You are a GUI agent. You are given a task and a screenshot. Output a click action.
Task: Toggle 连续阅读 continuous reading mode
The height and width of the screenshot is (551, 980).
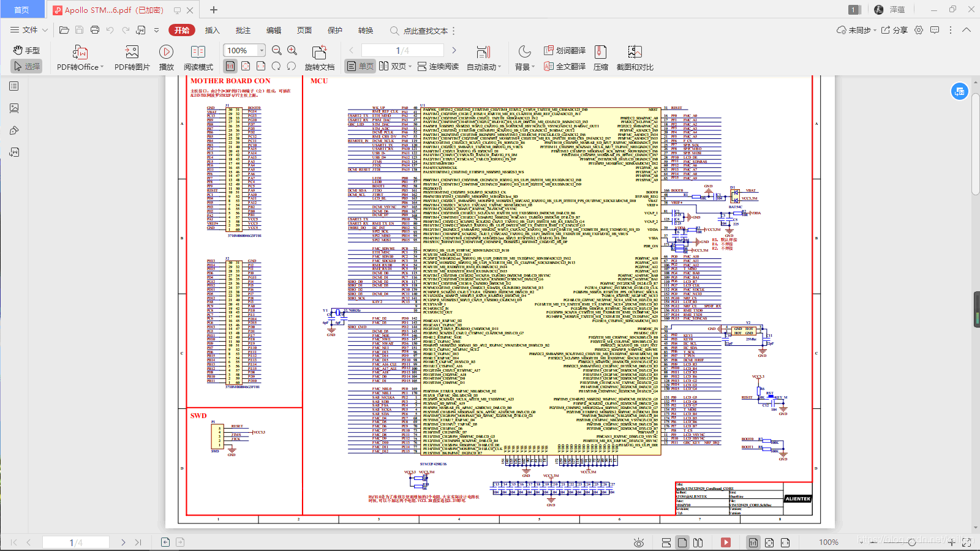[438, 66]
